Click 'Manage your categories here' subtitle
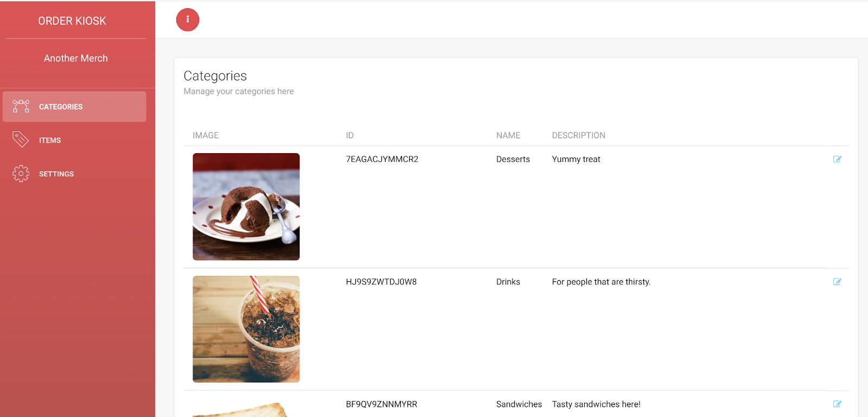This screenshot has width=868, height=417. 239,91
